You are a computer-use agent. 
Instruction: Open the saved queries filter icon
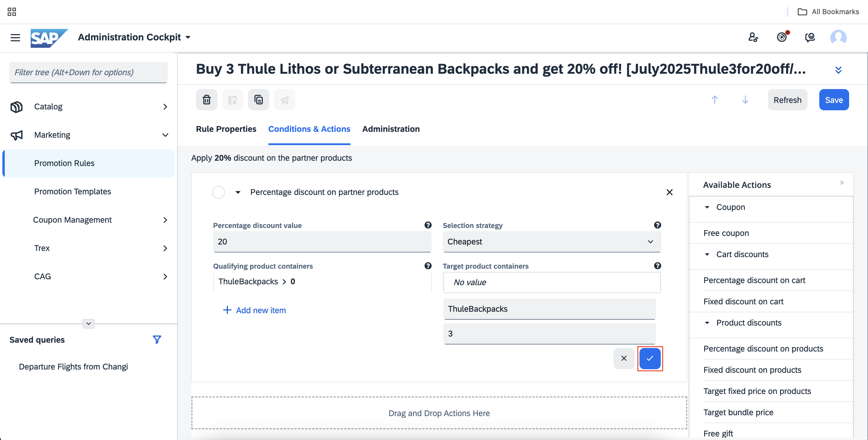point(157,340)
